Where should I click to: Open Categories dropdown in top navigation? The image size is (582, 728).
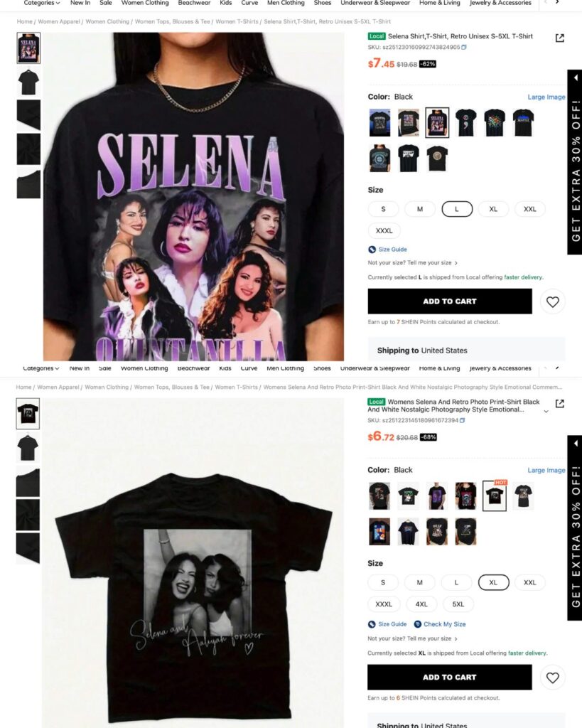coord(41,3)
